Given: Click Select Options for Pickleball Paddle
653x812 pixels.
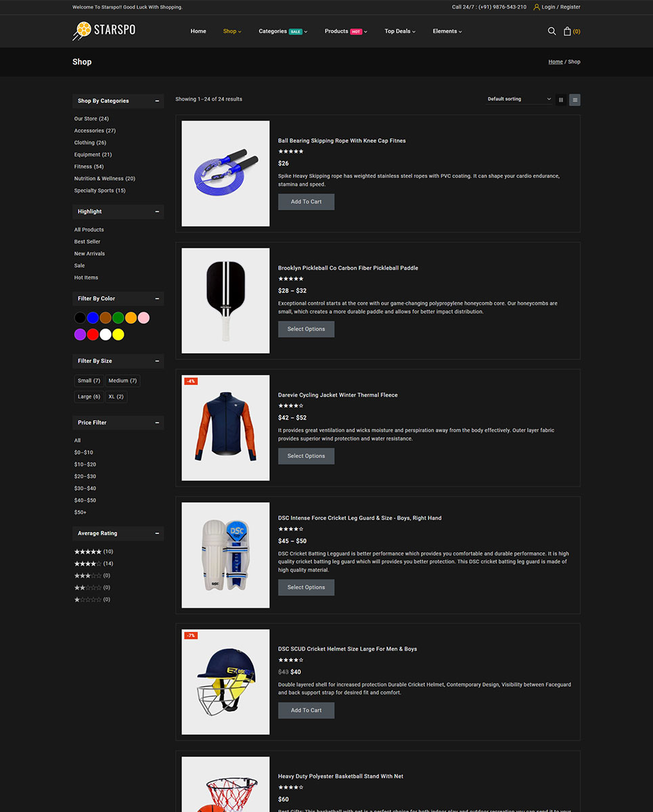Looking at the screenshot, I should click(306, 329).
